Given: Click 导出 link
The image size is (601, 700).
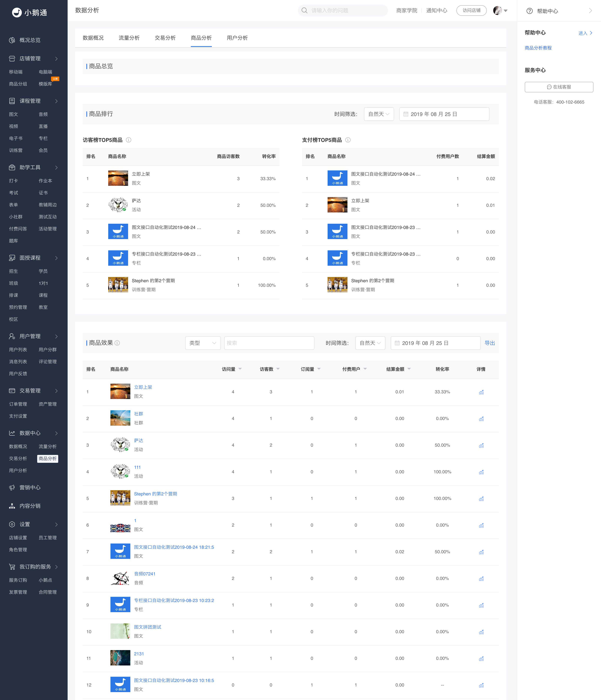Looking at the screenshot, I should coord(489,343).
